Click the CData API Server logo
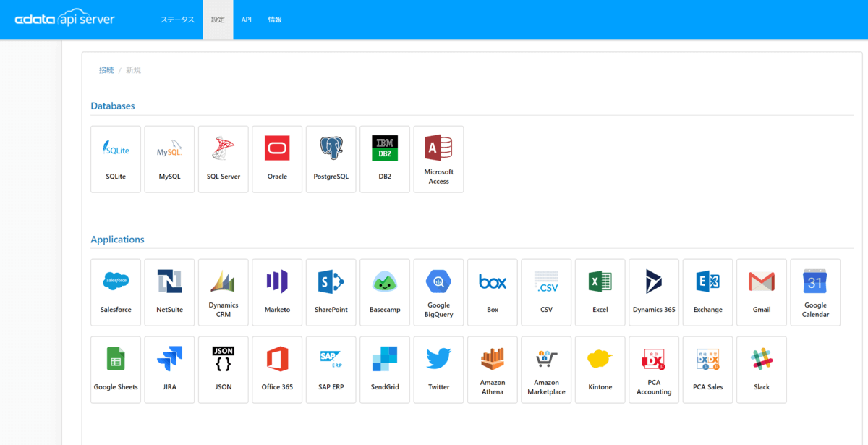This screenshot has width=868, height=445. tap(65, 20)
